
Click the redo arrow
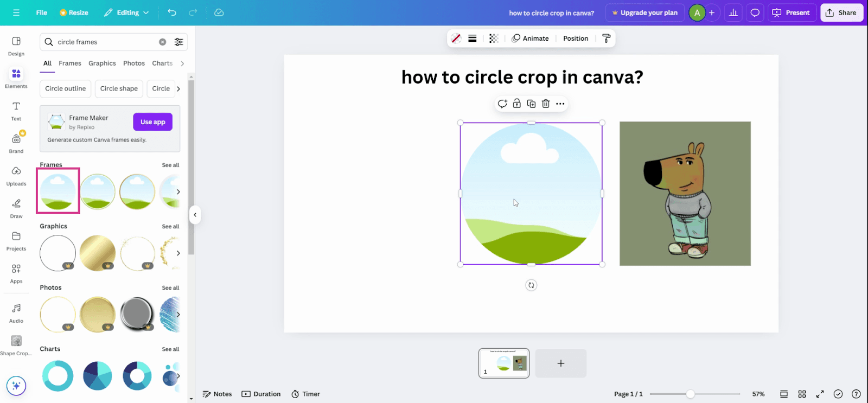(x=193, y=12)
